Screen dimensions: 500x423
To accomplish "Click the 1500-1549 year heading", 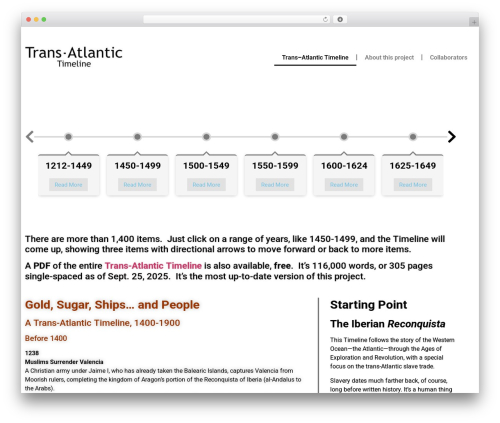I will tap(206, 166).
